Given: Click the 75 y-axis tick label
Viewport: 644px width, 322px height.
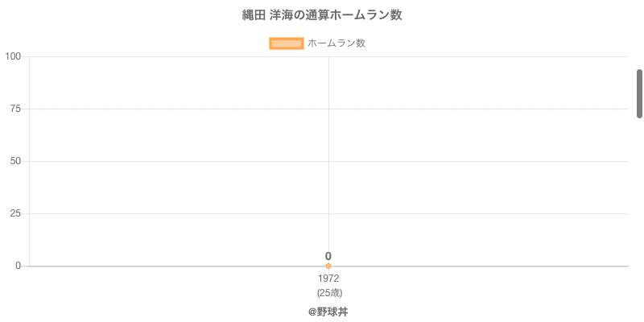Looking at the screenshot, I should pyautogui.click(x=15, y=109).
